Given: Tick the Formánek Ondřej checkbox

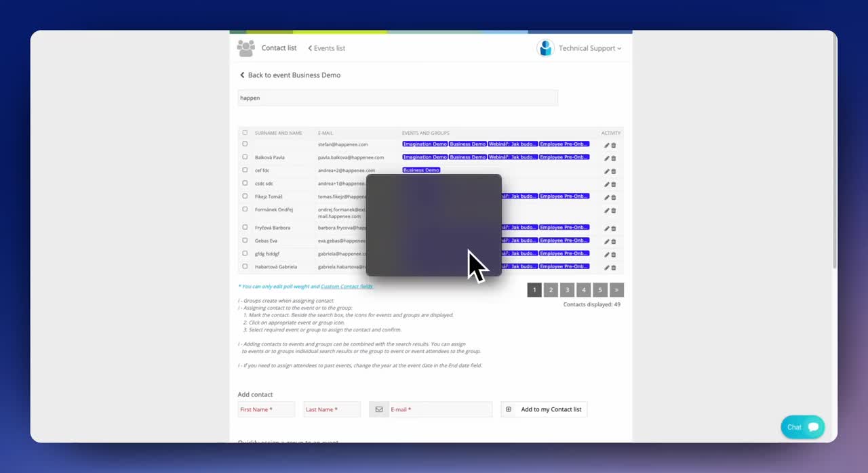Looking at the screenshot, I should 245,209.
